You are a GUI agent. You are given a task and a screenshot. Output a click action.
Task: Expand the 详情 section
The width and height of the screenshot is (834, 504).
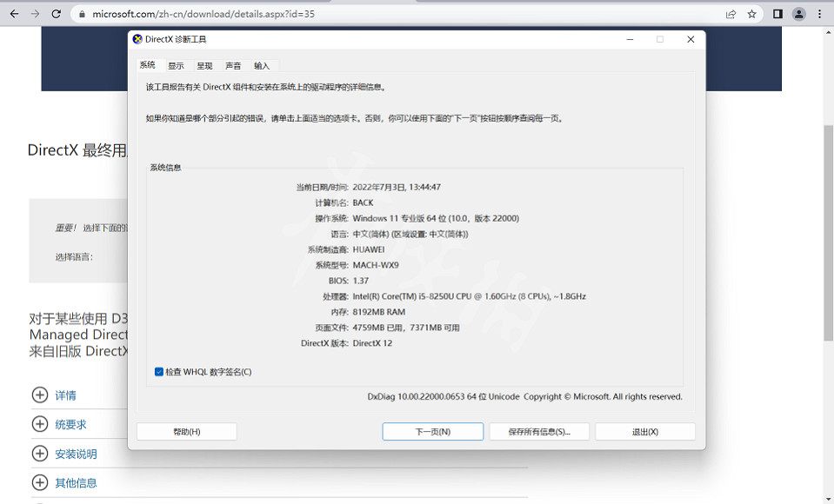(40, 395)
